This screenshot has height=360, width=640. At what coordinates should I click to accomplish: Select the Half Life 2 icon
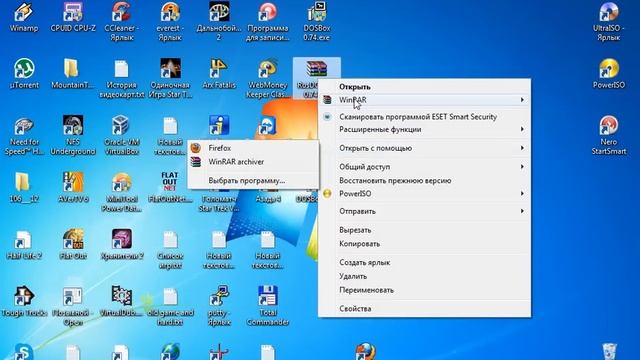pyautogui.click(x=24, y=245)
